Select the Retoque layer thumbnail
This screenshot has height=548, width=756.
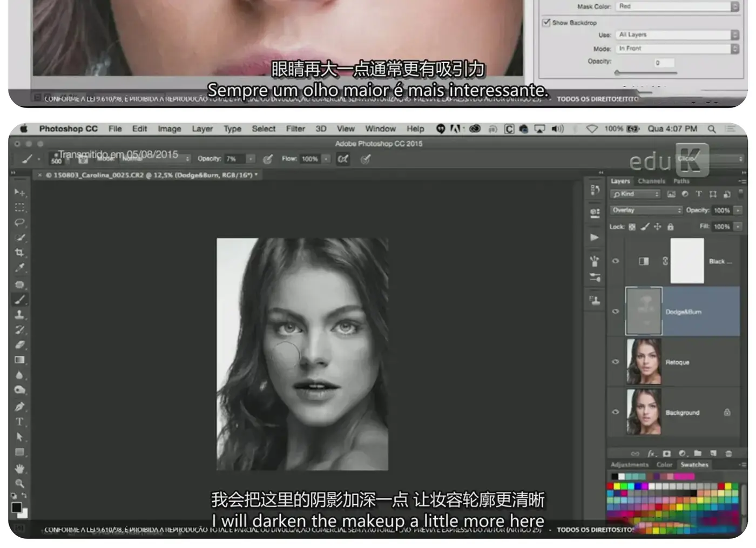tap(644, 362)
